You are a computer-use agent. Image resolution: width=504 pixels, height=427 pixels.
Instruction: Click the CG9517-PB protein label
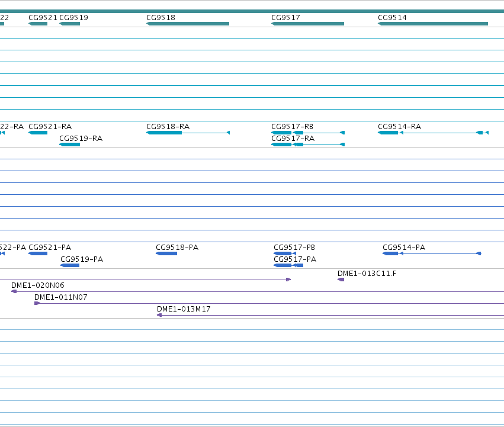(x=294, y=248)
